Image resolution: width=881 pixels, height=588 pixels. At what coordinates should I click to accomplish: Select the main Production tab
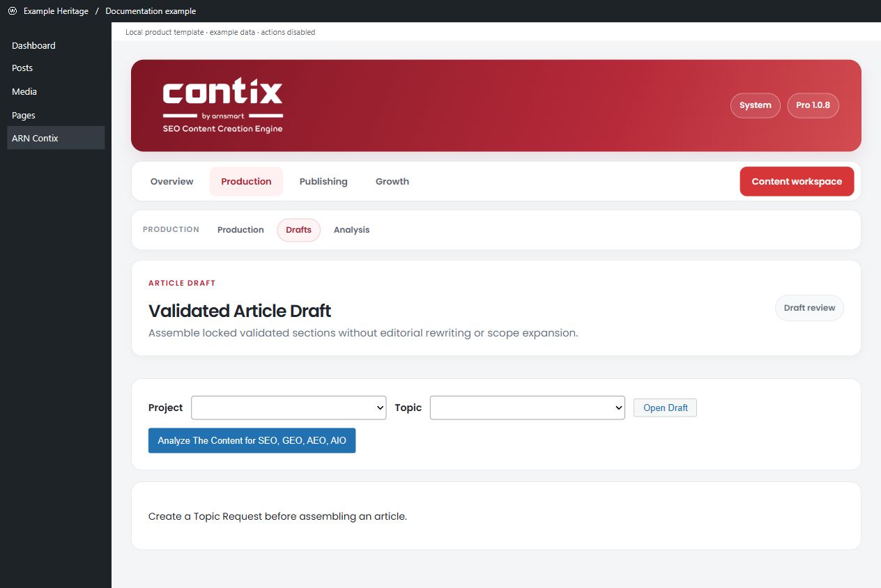coord(246,181)
